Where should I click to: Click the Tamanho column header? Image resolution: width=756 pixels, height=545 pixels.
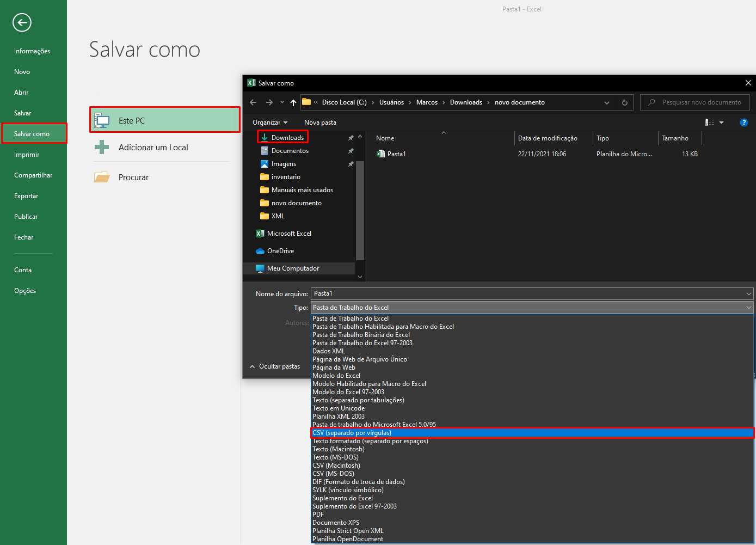tap(680, 138)
